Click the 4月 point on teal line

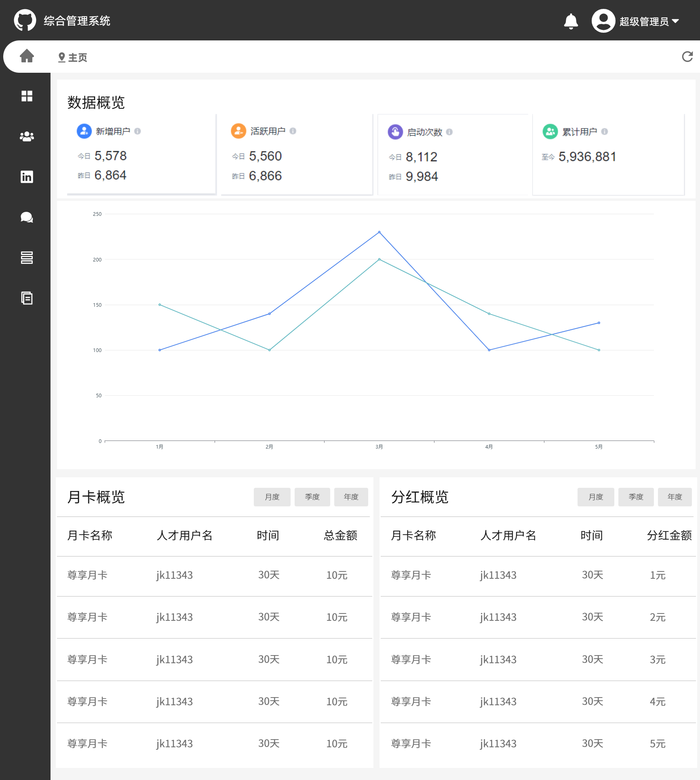pyautogui.click(x=489, y=314)
